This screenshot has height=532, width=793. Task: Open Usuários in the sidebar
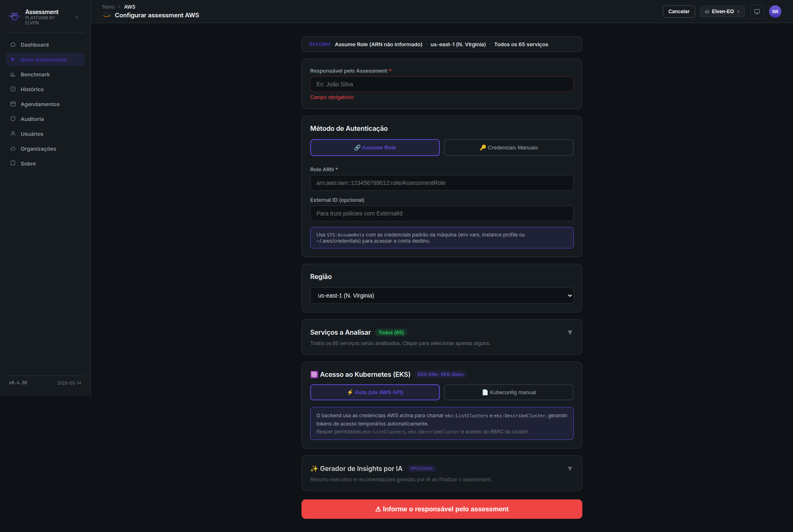45,134
